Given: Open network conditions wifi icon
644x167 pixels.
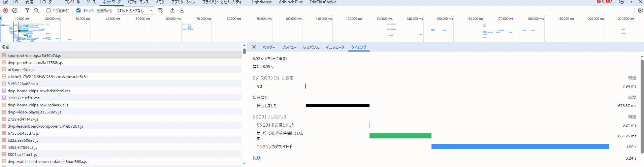Looking at the screenshot, I should pyautogui.click(x=160, y=10).
